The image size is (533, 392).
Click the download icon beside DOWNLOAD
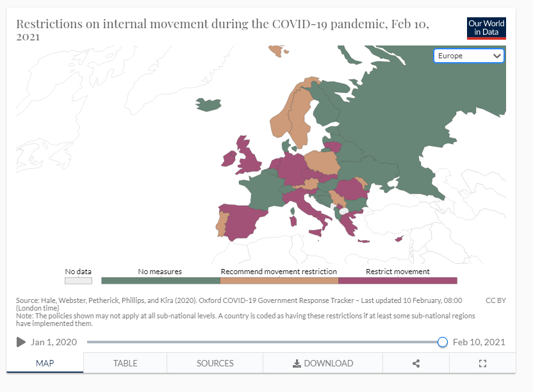coord(297,363)
